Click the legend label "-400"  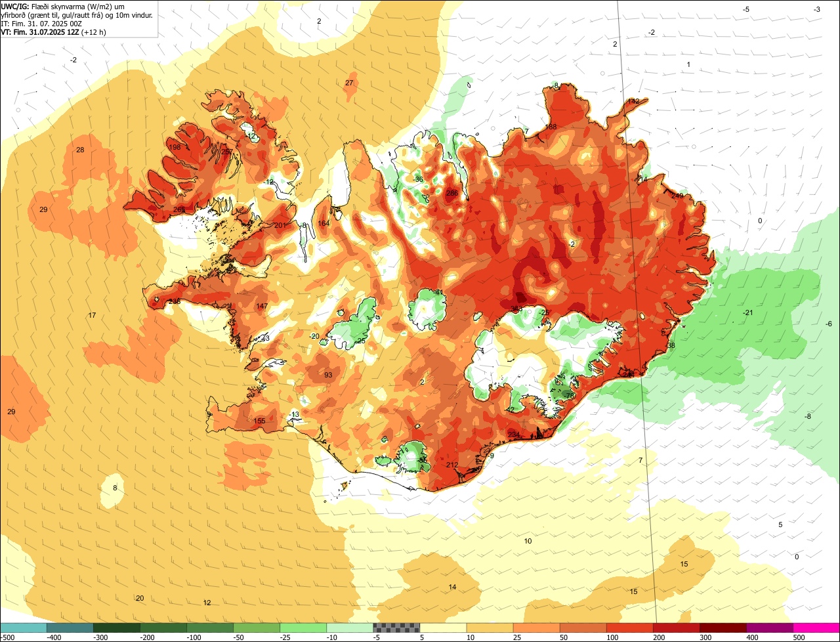[x=54, y=637]
